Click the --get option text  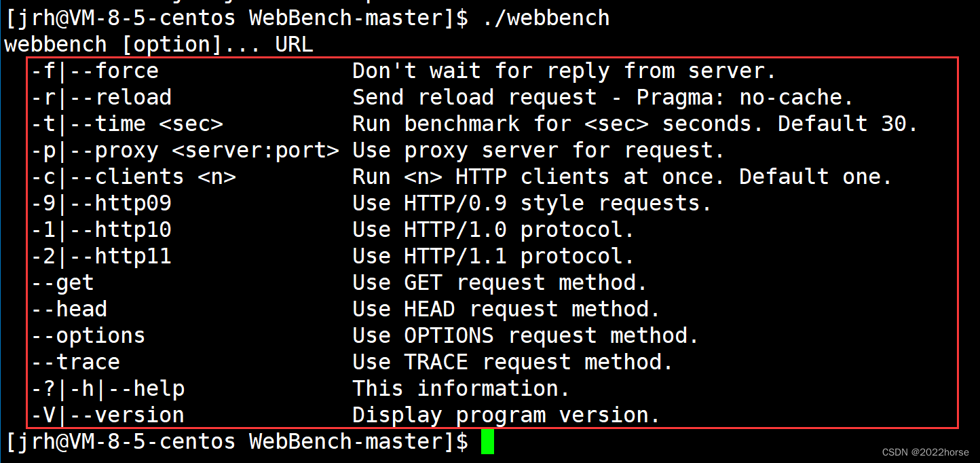point(62,282)
